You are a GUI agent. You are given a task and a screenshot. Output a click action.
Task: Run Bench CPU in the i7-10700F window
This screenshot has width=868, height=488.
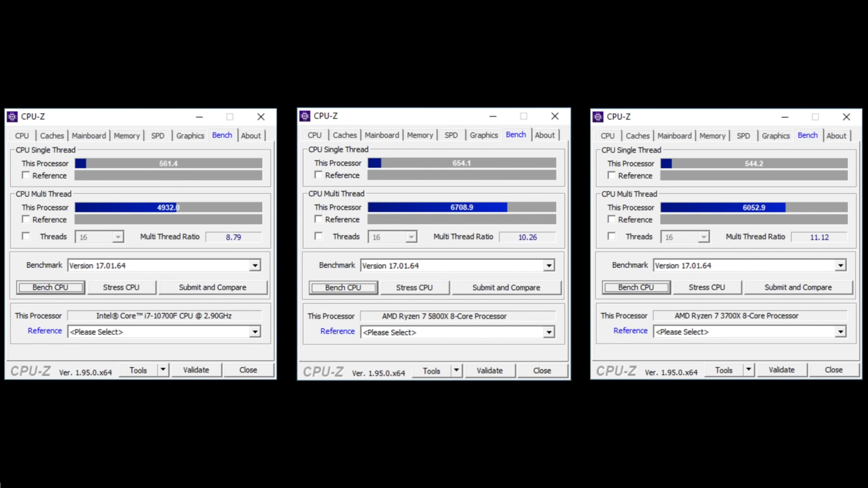pyautogui.click(x=51, y=287)
